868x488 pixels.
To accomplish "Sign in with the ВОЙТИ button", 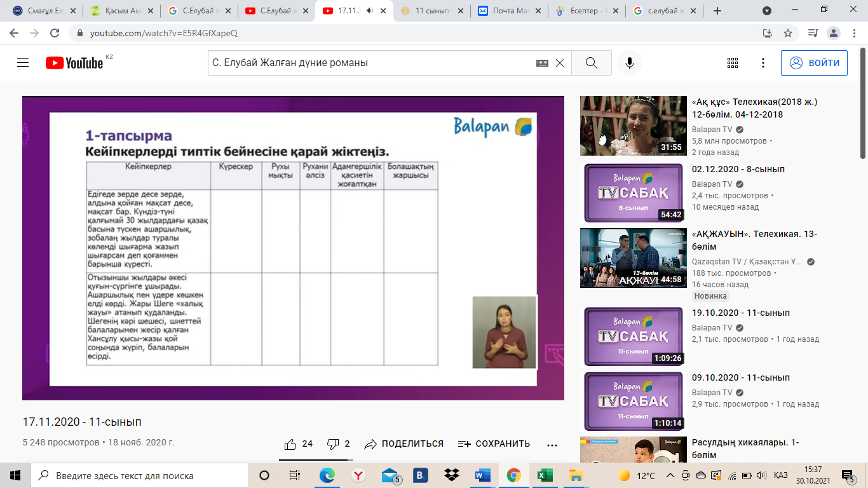I will (x=814, y=63).
